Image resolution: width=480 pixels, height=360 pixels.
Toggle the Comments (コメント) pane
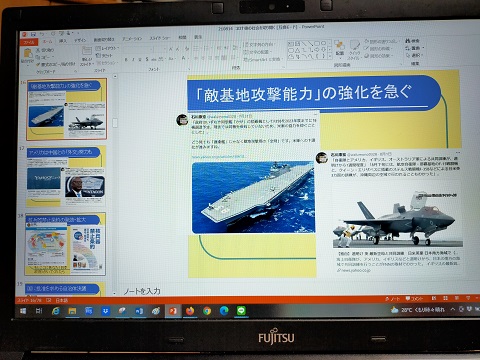[414, 298]
